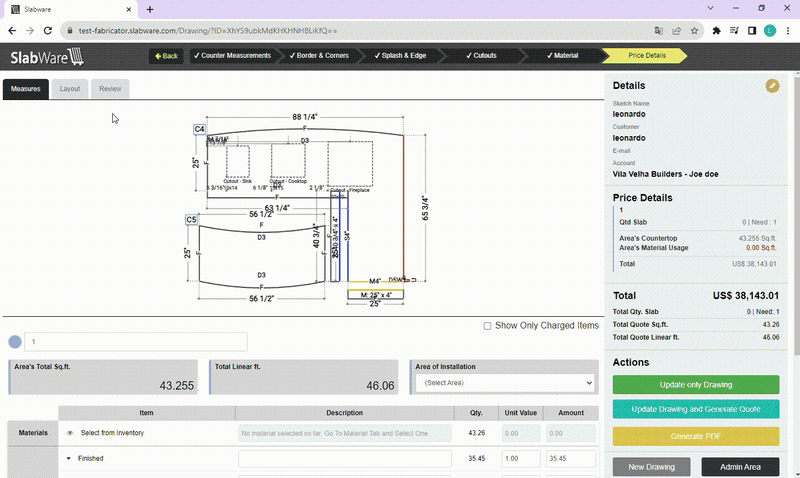Switch to the Review tab
The image size is (800, 478).
[110, 89]
